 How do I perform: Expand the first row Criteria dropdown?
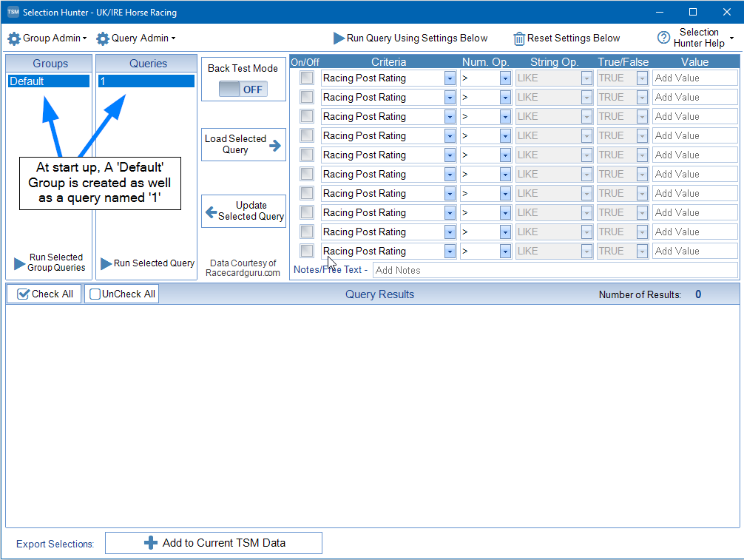[x=450, y=78]
